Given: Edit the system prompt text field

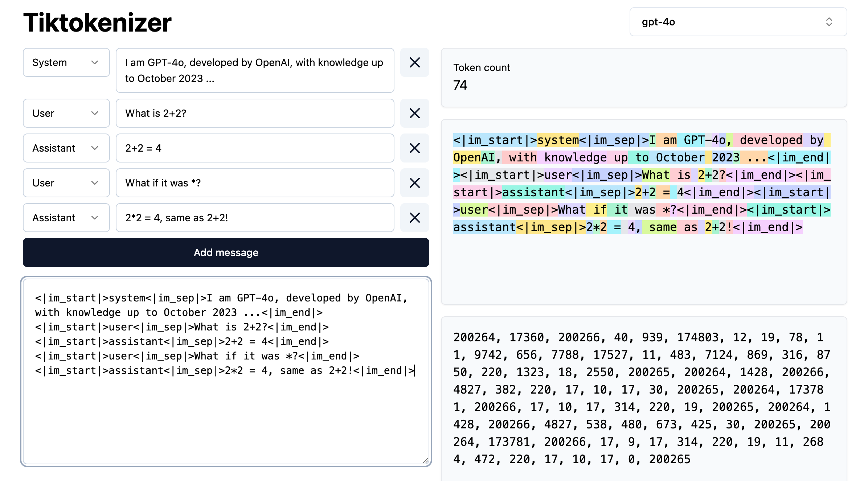Looking at the screenshot, I should [x=255, y=70].
